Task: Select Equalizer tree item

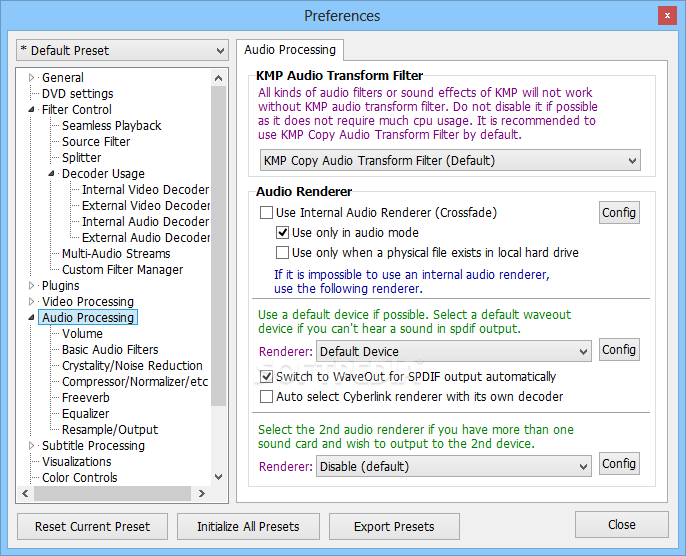Action: tap(85, 413)
